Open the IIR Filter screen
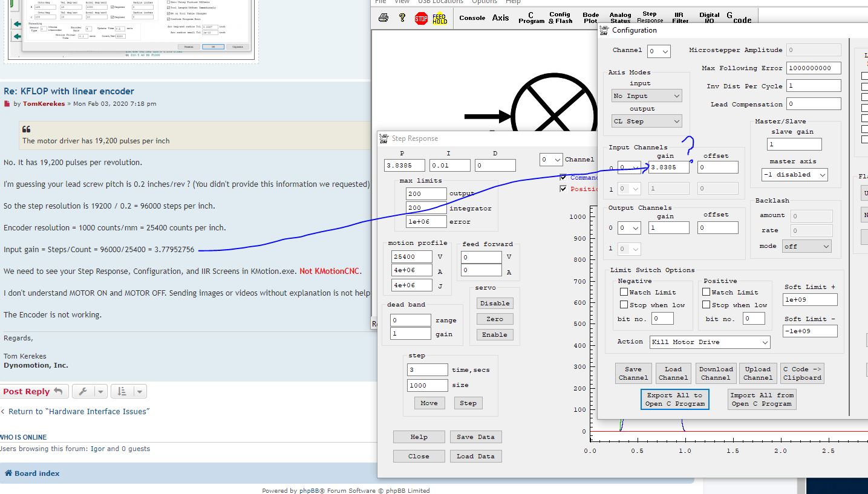 click(x=680, y=18)
